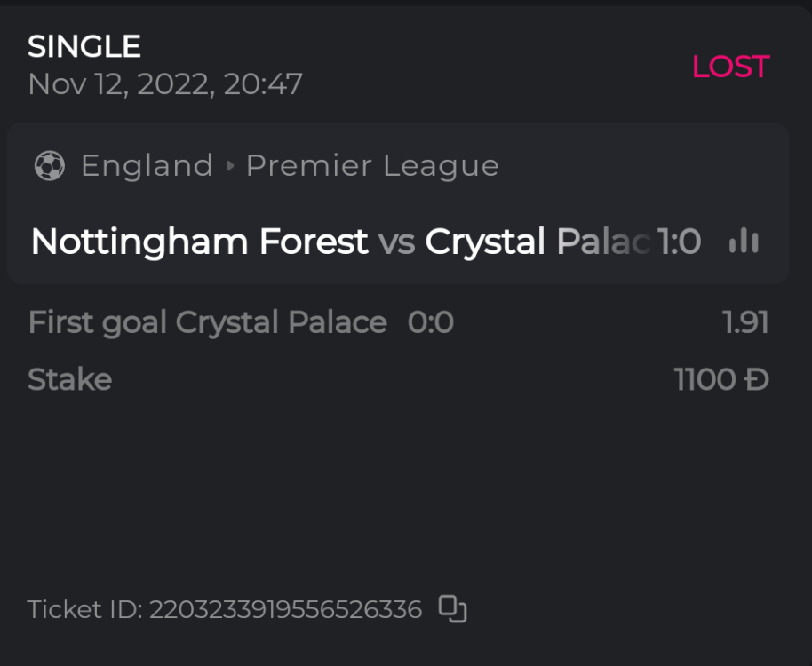This screenshot has height=666, width=812.
Task: Click the Ticket ID label
Action: [85, 610]
